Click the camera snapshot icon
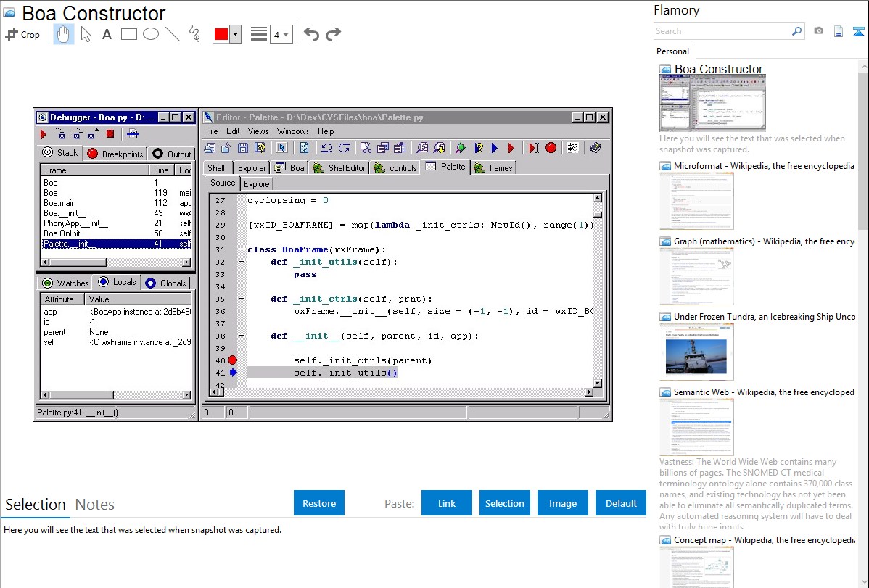This screenshot has height=588, width=869. [x=818, y=31]
